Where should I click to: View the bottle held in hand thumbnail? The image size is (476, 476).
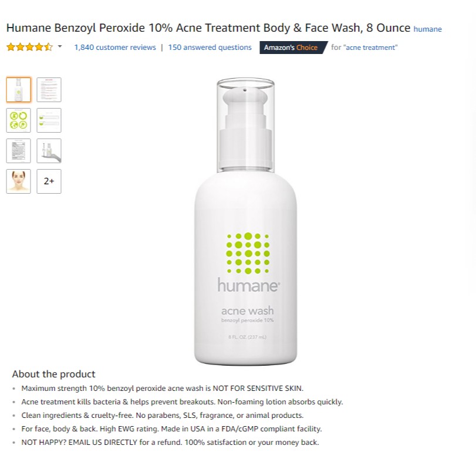(x=49, y=151)
